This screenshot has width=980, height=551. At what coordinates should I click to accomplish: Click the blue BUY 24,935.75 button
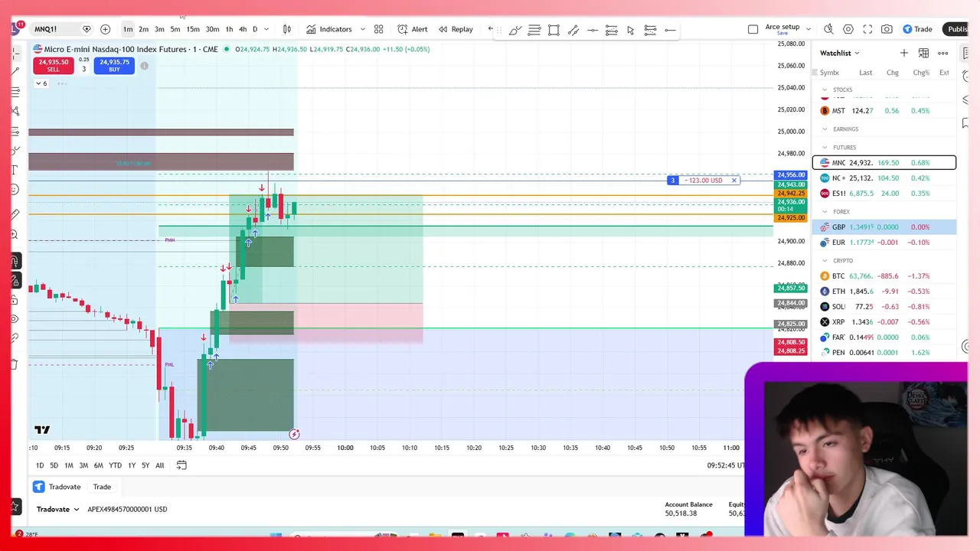coord(114,66)
